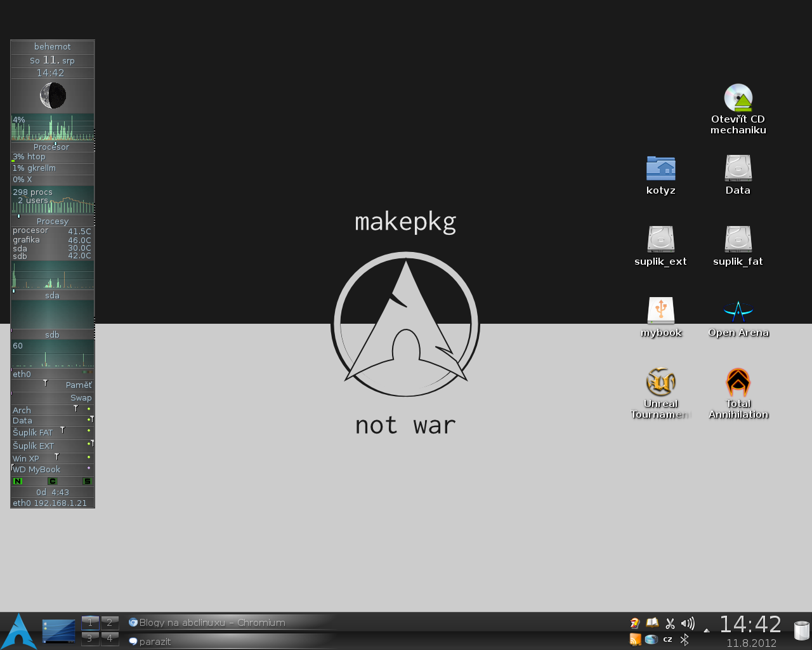This screenshot has width=812, height=650.
Task: Click the CPU usage chart showing 4%
Action: 53,128
